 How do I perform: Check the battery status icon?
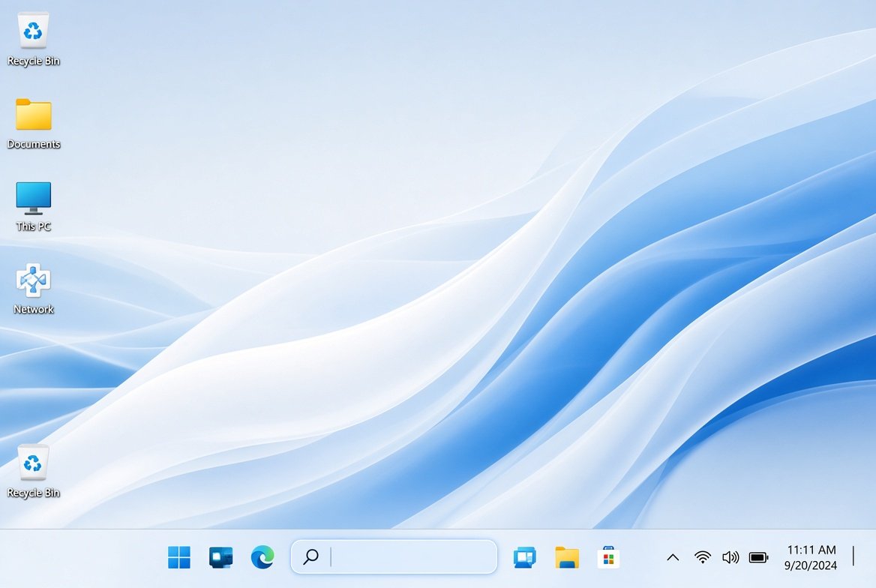point(759,557)
